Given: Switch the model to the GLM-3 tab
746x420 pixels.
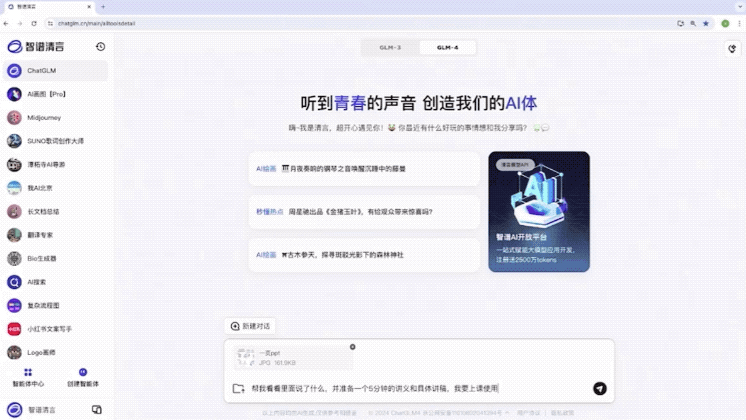Looking at the screenshot, I should pyautogui.click(x=390, y=47).
